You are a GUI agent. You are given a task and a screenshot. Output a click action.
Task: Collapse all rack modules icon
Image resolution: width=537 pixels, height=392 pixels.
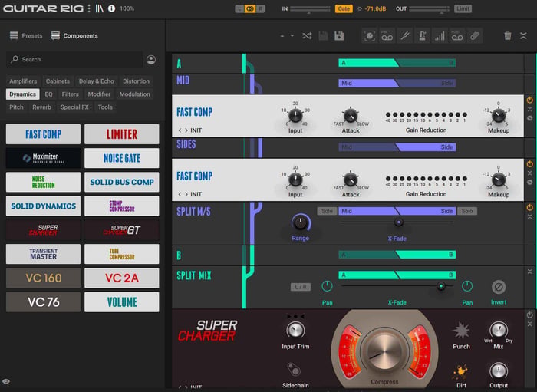(x=523, y=35)
